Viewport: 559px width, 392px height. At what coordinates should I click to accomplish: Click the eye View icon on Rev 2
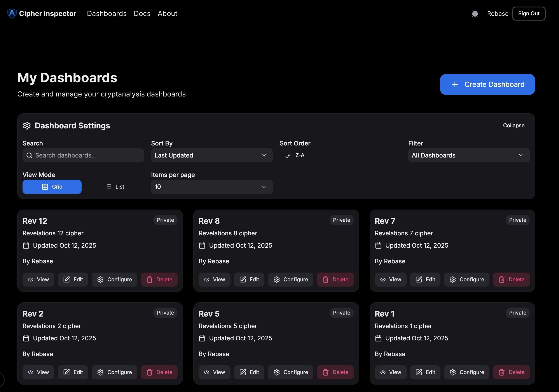point(30,372)
